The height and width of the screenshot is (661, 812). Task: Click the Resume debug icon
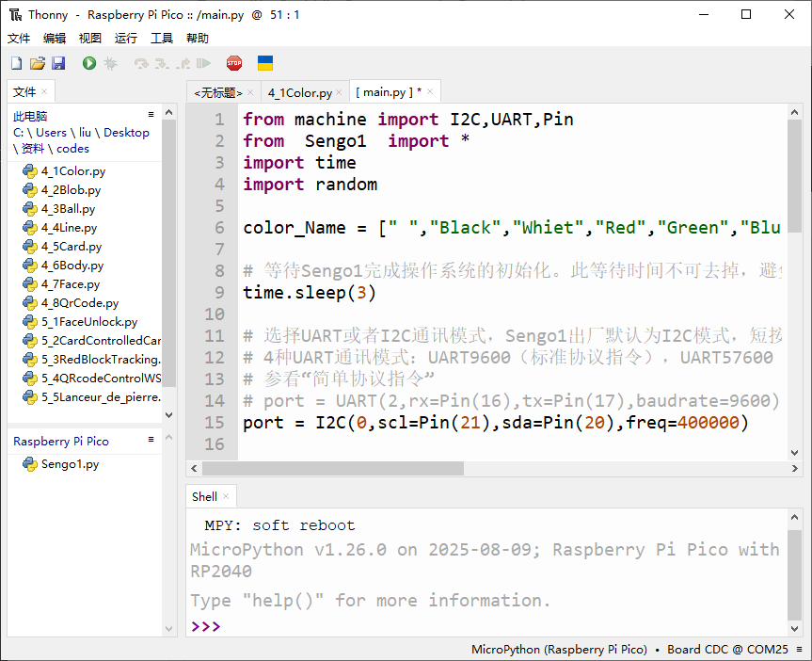204,63
